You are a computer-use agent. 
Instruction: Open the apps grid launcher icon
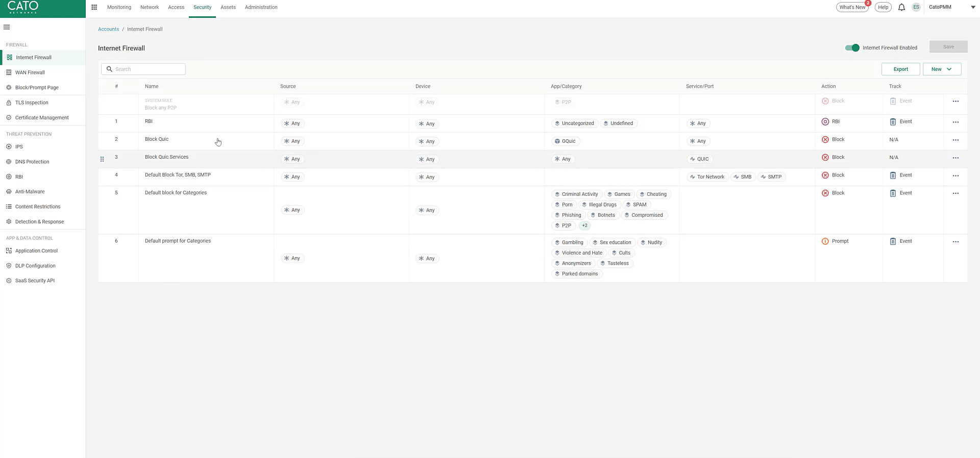(94, 7)
